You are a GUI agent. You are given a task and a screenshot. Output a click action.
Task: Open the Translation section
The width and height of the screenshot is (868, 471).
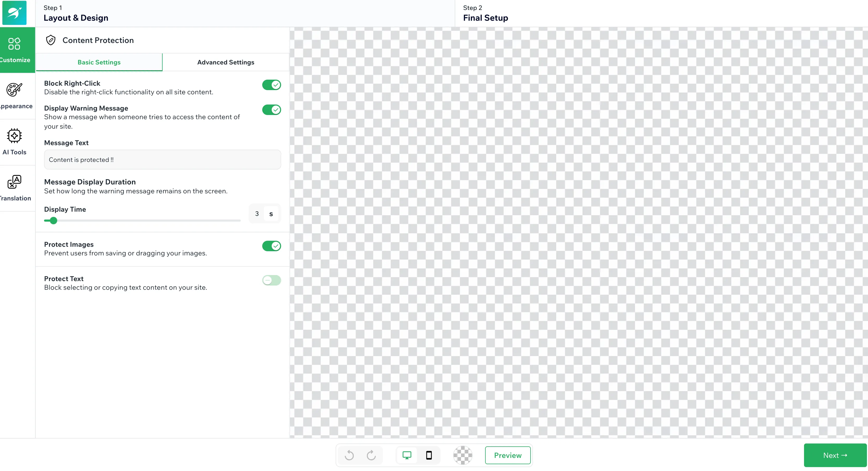tap(14, 188)
